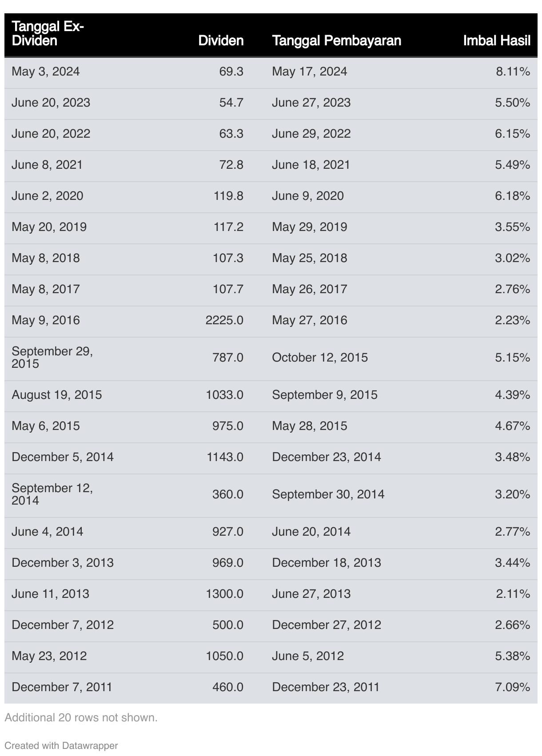
Task: Click the 2.23% yield value
Action: 513,320
